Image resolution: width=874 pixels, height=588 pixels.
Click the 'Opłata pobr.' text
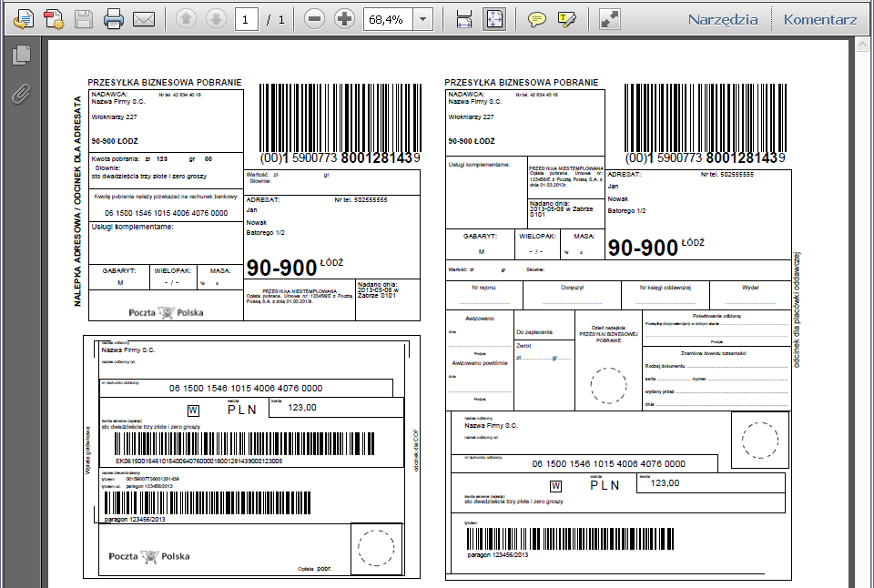pyautogui.click(x=315, y=569)
